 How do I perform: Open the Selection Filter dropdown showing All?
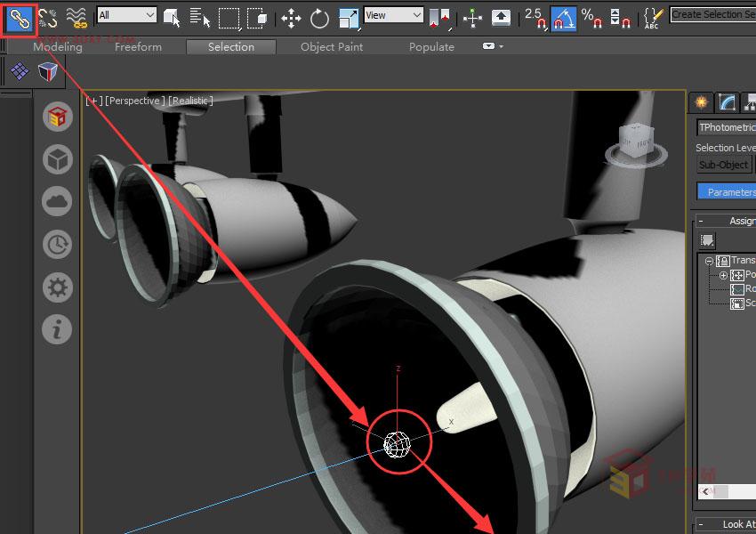(x=125, y=15)
